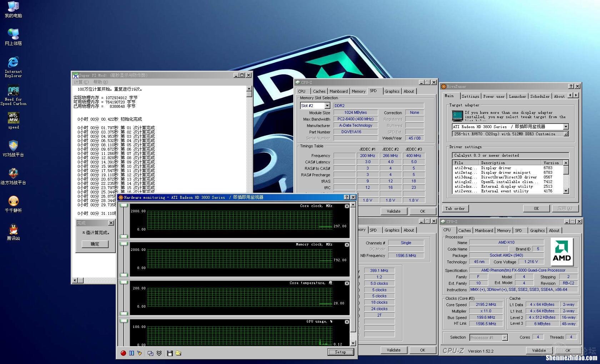
Task: Select the Caches tab in bottom-right CPU-Z
Action: pyautogui.click(x=465, y=231)
